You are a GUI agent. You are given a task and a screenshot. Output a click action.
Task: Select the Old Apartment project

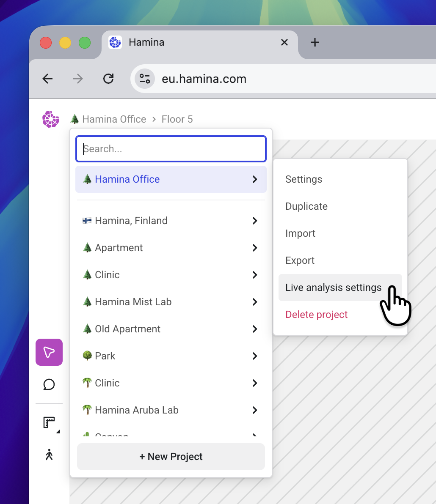click(x=127, y=329)
